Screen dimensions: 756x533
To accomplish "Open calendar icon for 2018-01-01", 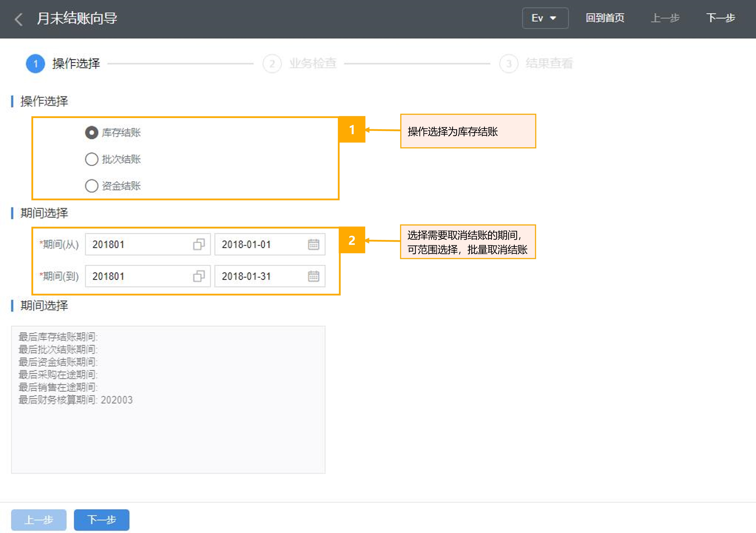I will (314, 244).
